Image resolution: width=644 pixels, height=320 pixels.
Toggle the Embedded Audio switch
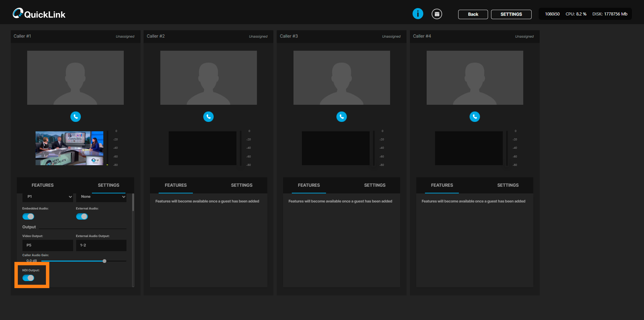28,217
